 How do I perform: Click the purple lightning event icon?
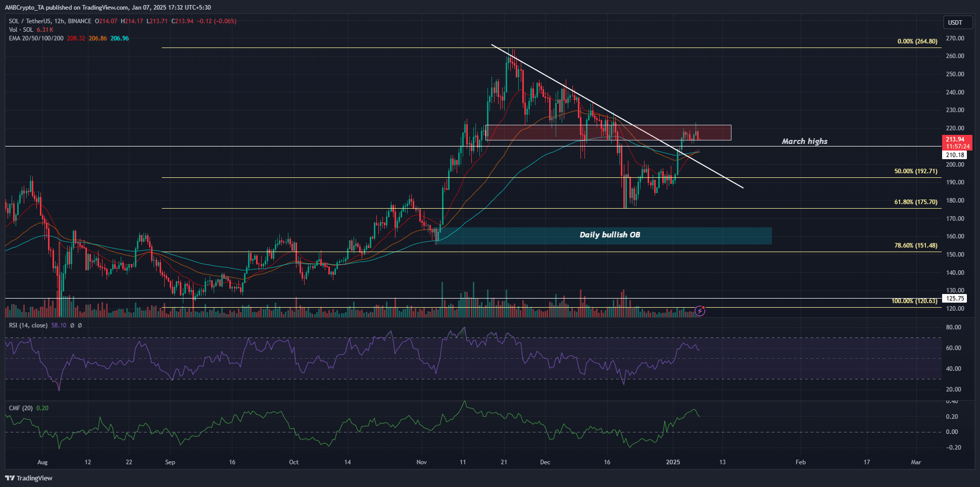coord(700,311)
